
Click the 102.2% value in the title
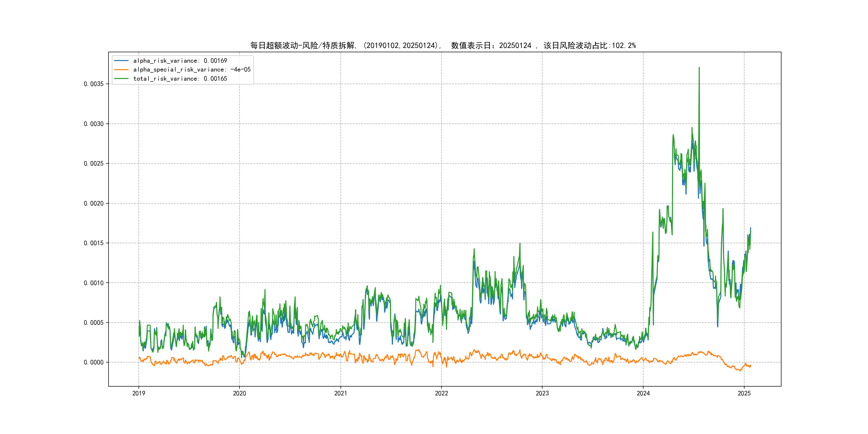(624, 46)
